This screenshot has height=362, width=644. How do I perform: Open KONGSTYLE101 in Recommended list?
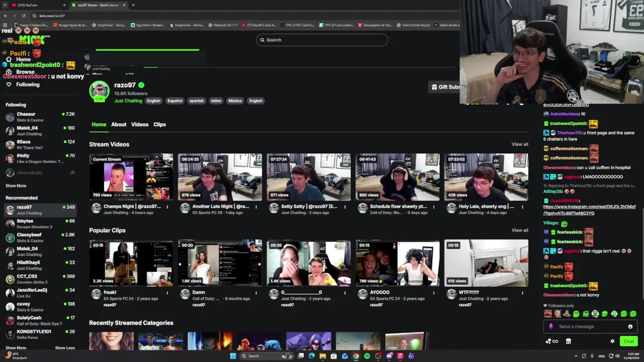[40, 334]
